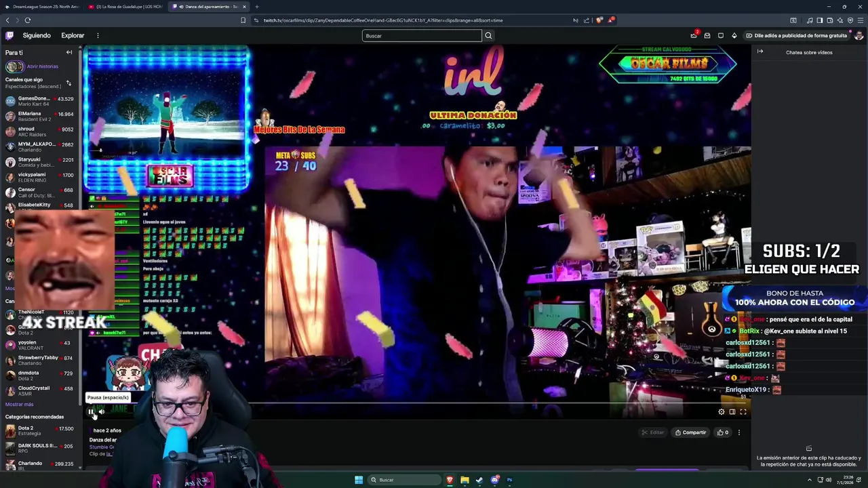Viewport: 868px width, 488px height.
Task: Open Brave VPN shield icon
Action: pyautogui.click(x=849, y=20)
